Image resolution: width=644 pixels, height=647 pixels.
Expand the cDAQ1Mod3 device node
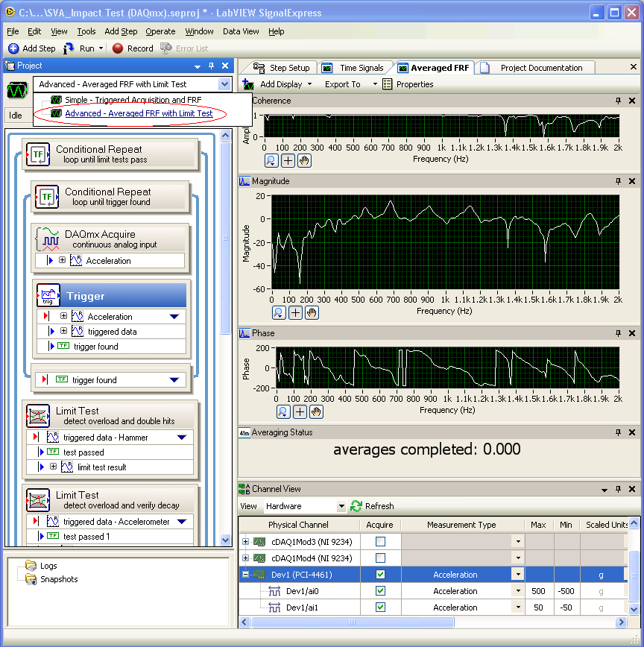coord(245,541)
